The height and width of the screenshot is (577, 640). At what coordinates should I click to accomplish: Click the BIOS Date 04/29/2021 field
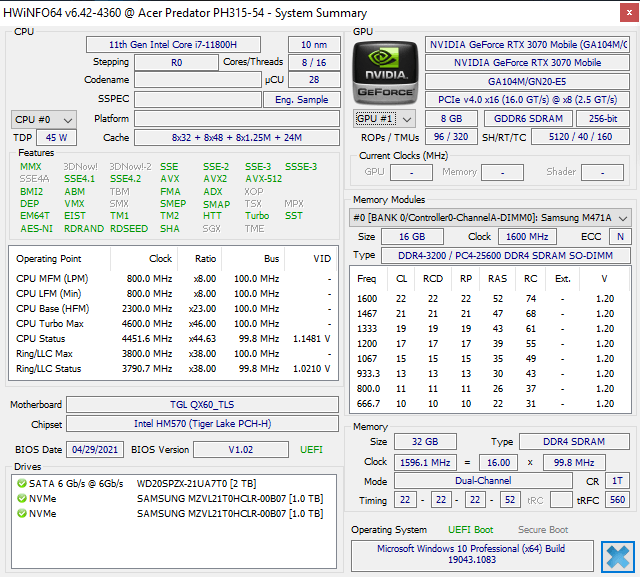[x=93, y=450]
